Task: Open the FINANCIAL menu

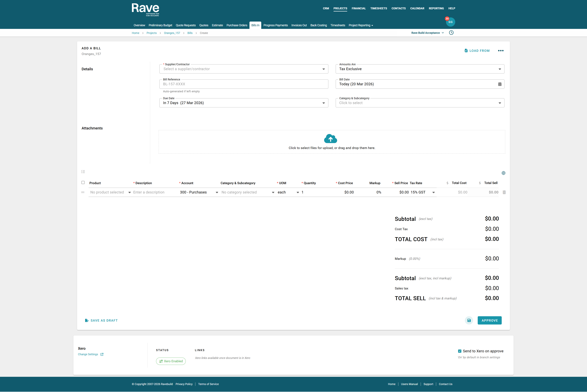Action: click(x=358, y=9)
